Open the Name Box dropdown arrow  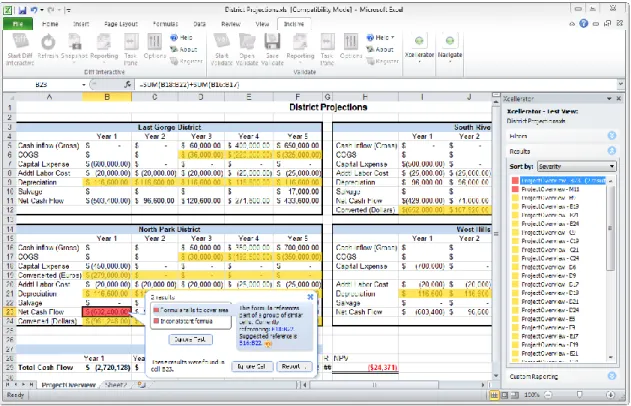84,84
